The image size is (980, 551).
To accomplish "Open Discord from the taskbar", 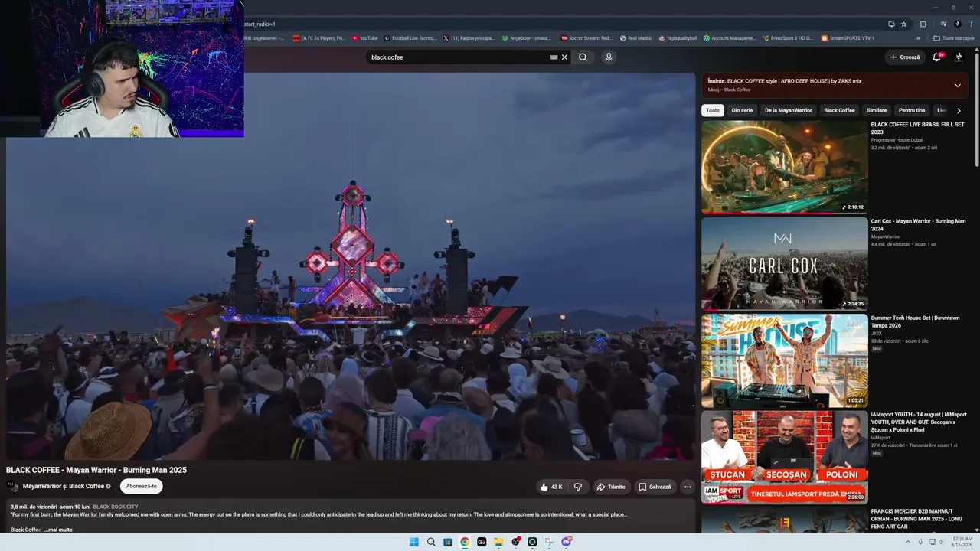I will (x=566, y=542).
